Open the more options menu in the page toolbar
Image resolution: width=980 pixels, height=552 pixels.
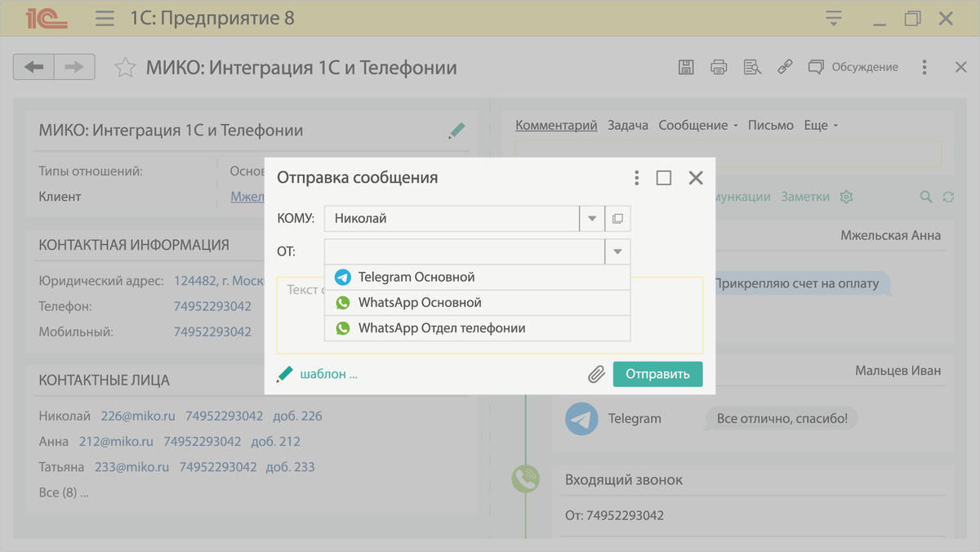tap(924, 68)
